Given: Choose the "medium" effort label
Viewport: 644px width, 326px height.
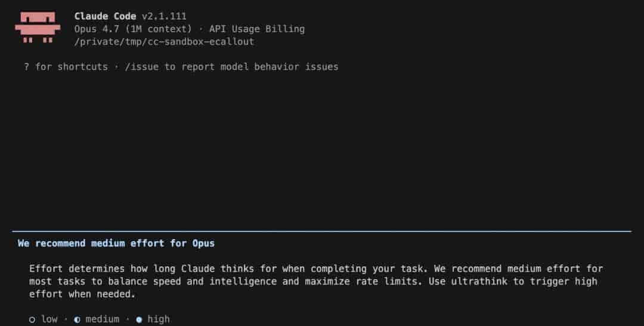Looking at the screenshot, I should click(x=102, y=319).
